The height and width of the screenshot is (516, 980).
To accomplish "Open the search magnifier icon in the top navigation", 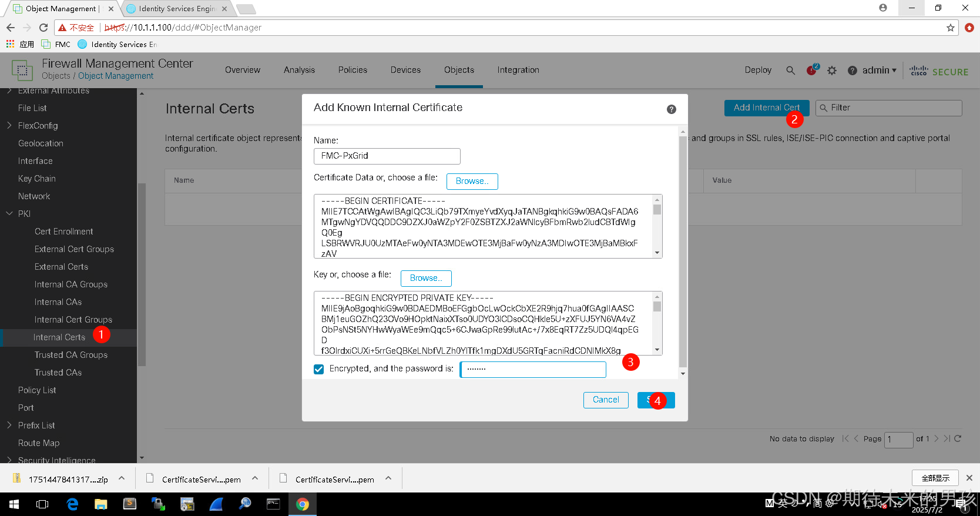I will click(x=791, y=71).
